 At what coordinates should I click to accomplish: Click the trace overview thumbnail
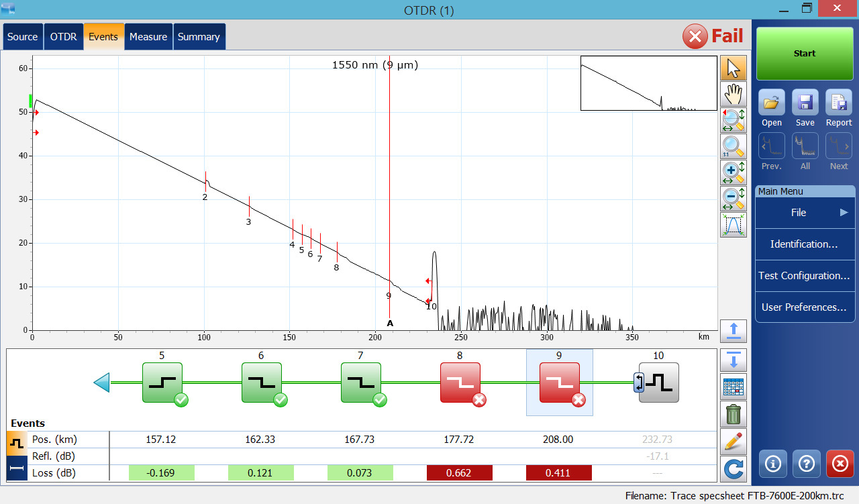click(x=648, y=83)
